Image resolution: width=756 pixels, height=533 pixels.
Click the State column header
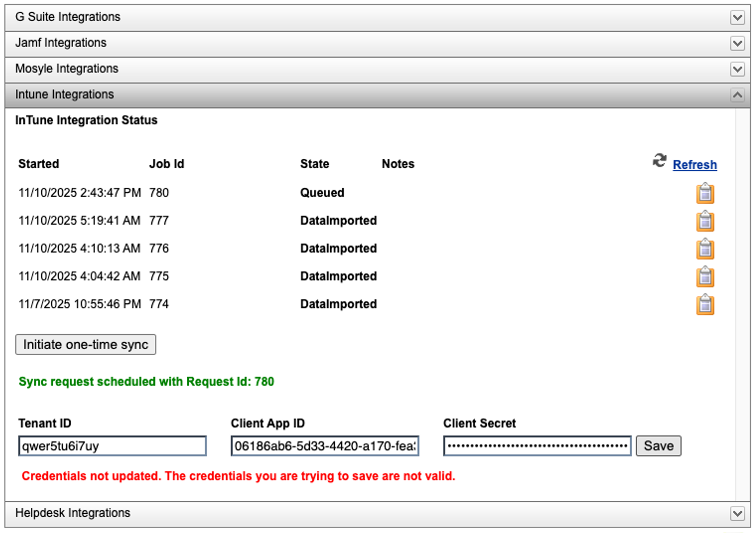click(x=315, y=164)
